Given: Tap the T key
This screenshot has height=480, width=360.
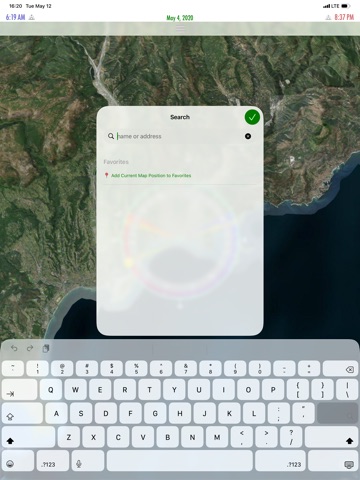Looking at the screenshot, I should pos(149,389).
